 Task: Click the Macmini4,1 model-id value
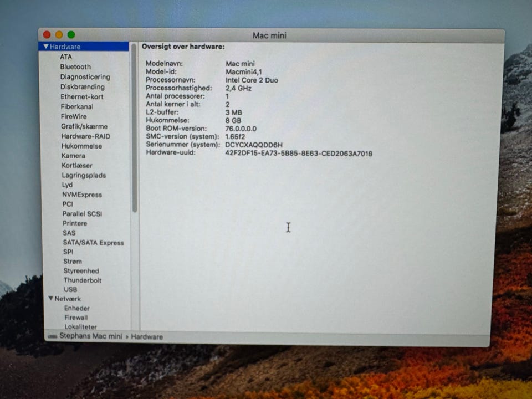click(244, 71)
